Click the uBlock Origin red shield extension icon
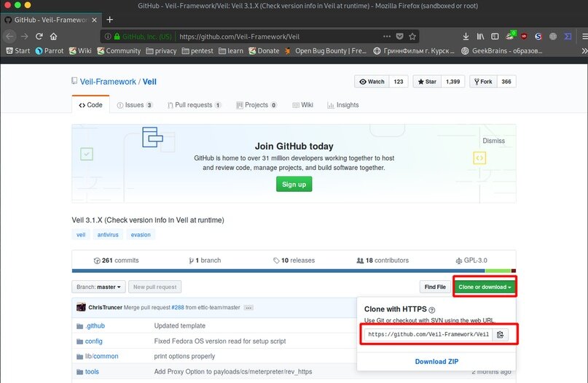The width and height of the screenshot is (588, 383). coord(524,36)
